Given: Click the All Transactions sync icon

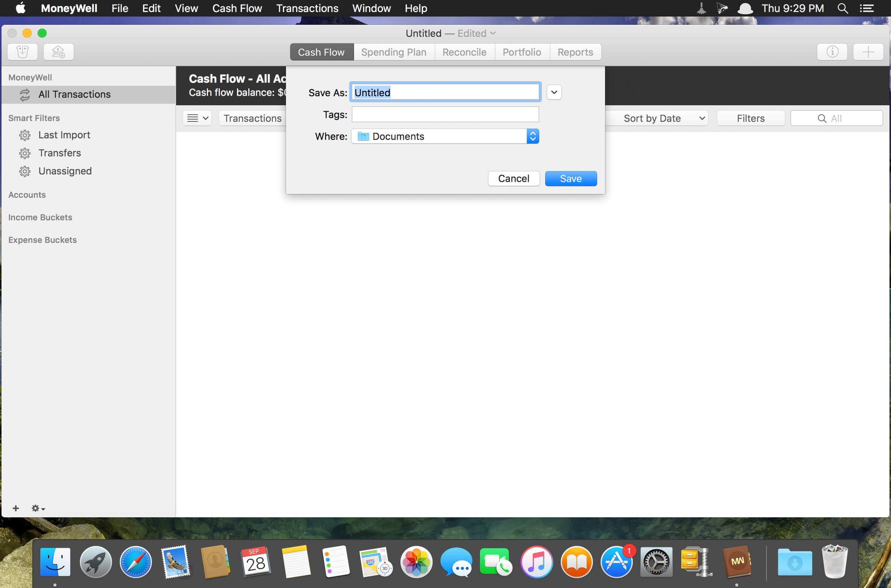Looking at the screenshot, I should [x=25, y=95].
